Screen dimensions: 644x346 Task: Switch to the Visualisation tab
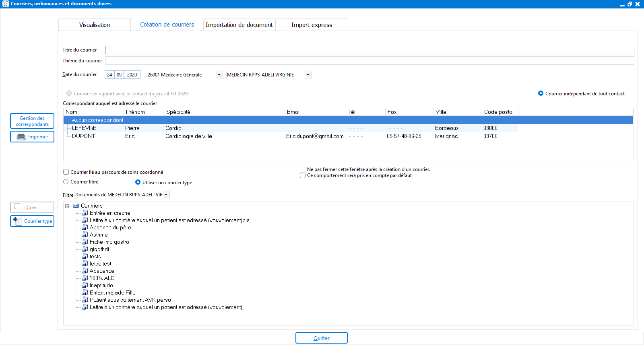[95, 25]
